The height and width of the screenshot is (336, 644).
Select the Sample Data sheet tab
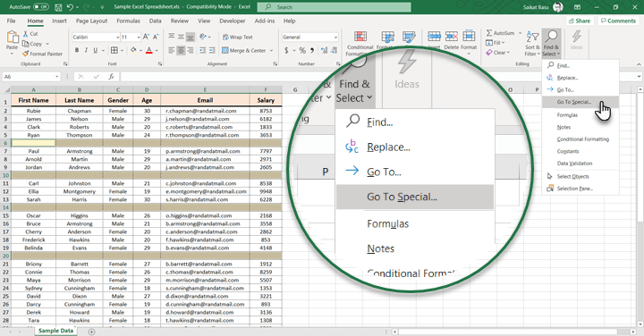(x=55, y=331)
